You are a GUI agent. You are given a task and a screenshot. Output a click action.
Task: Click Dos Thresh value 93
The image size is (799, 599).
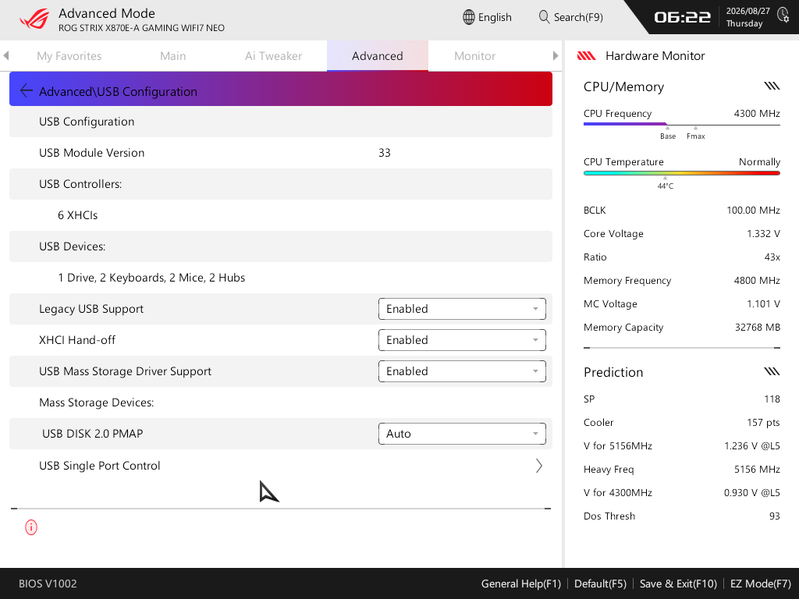tap(775, 516)
